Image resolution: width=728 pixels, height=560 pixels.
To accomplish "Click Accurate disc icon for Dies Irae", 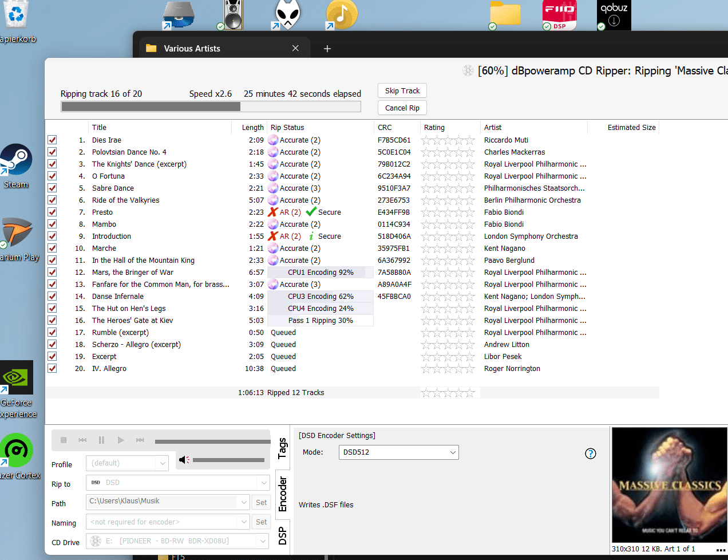I will coord(273,140).
